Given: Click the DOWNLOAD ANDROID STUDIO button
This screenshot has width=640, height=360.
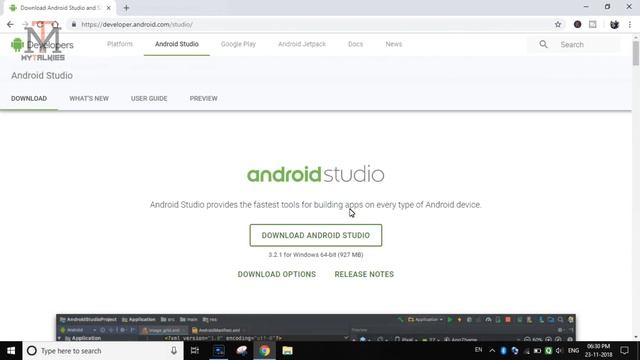Looking at the screenshot, I should [316, 235].
